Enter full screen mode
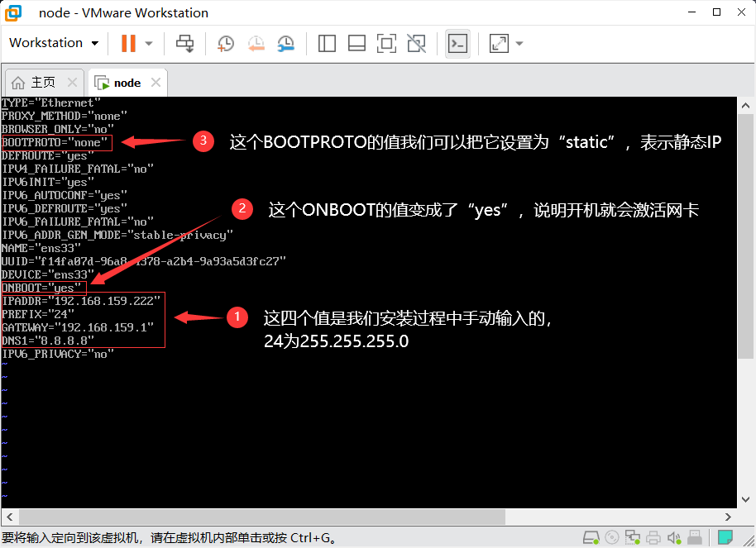 (386, 43)
